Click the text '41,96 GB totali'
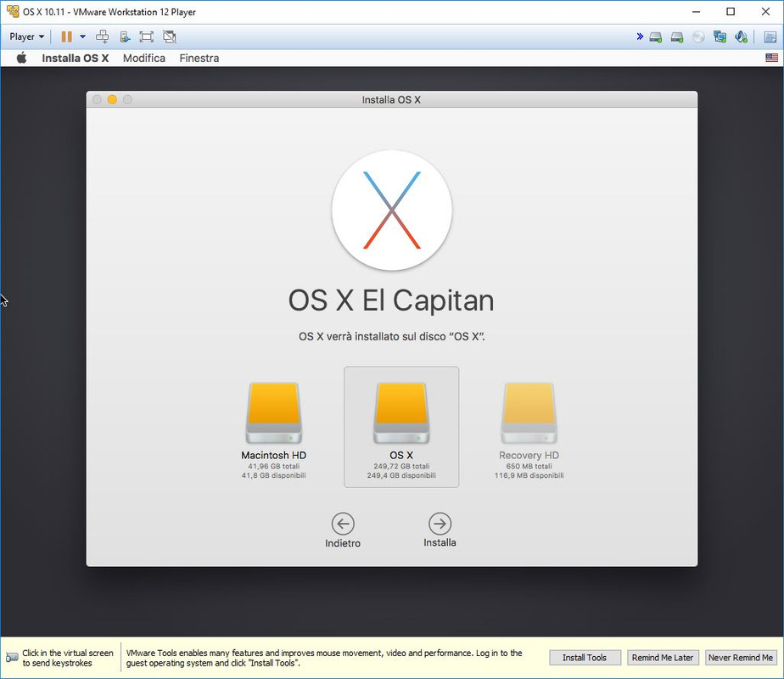This screenshot has width=784, height=679. pos(273,466)
